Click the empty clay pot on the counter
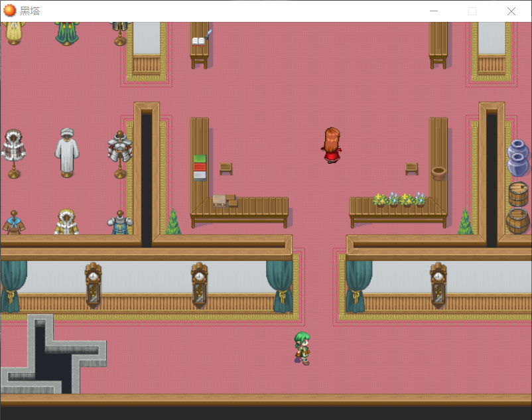 pyautogui.click(x=438, y=173)
